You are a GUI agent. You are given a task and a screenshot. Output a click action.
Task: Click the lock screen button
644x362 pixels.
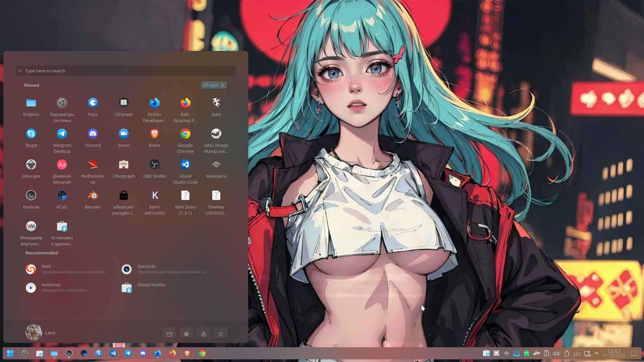pos(203,334)
